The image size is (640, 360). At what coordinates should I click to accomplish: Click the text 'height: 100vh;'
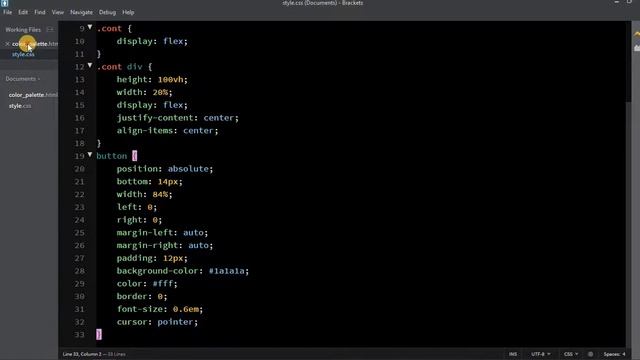pyautogui.click(x=152, y=79)
